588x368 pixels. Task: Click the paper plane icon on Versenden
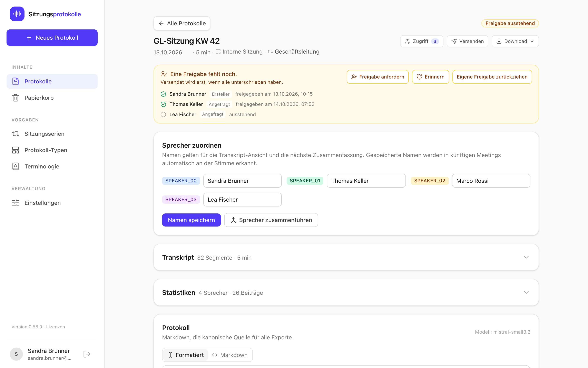tap(454, 41)
